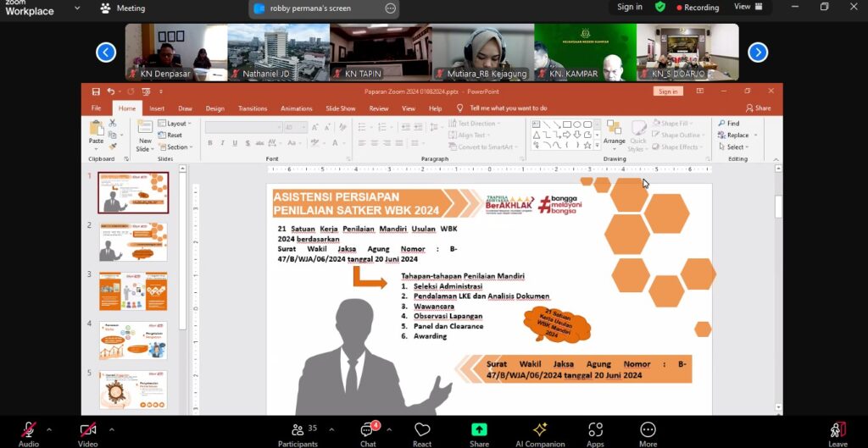The width and height of the screenshot is (868, 448).
Task: Show next participants with right arrow
Action: 758,53
